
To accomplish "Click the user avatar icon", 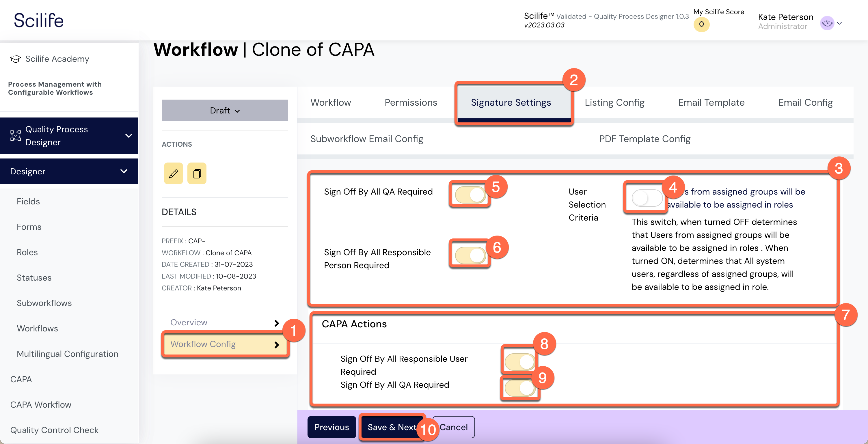I will pyautogui.click(x=827, y=23).
